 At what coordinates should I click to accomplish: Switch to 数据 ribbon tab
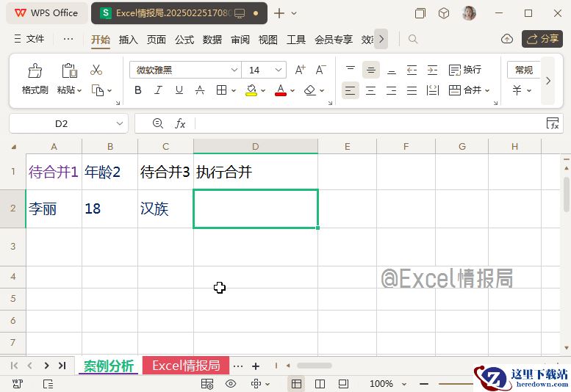point(212,39)
